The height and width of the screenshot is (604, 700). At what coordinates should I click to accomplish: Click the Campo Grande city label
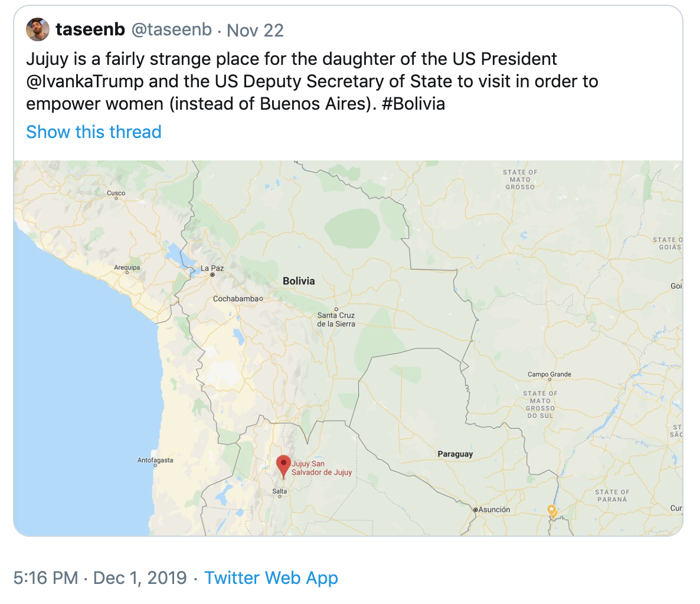(x=549, y=375)
